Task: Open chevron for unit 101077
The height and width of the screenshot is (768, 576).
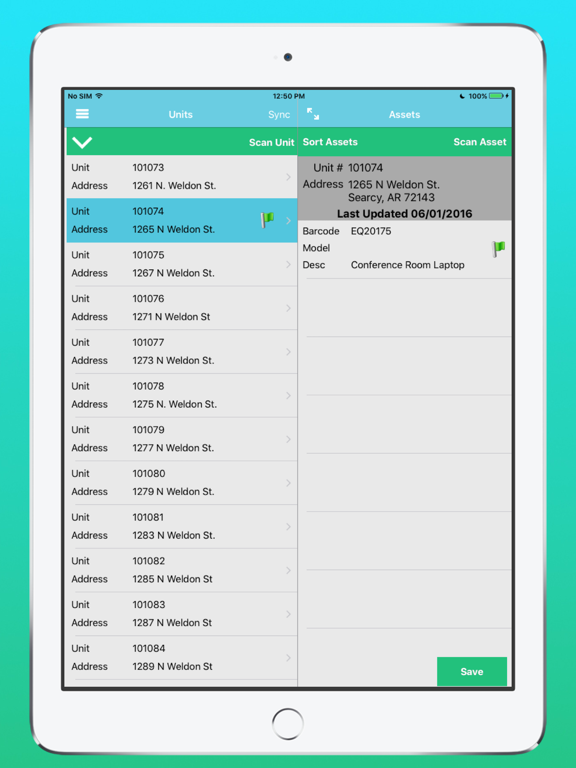Action: [x=288, y=352]
